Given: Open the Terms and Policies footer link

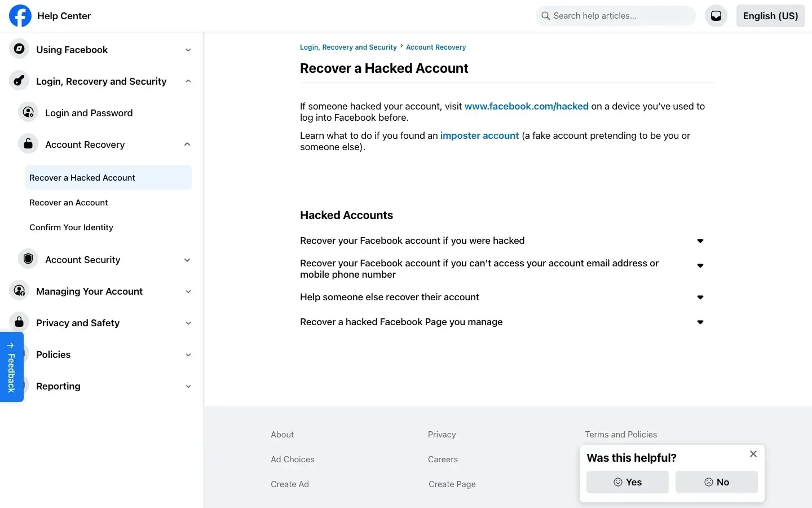Looking at the screenshot, I should coord(621,435).
